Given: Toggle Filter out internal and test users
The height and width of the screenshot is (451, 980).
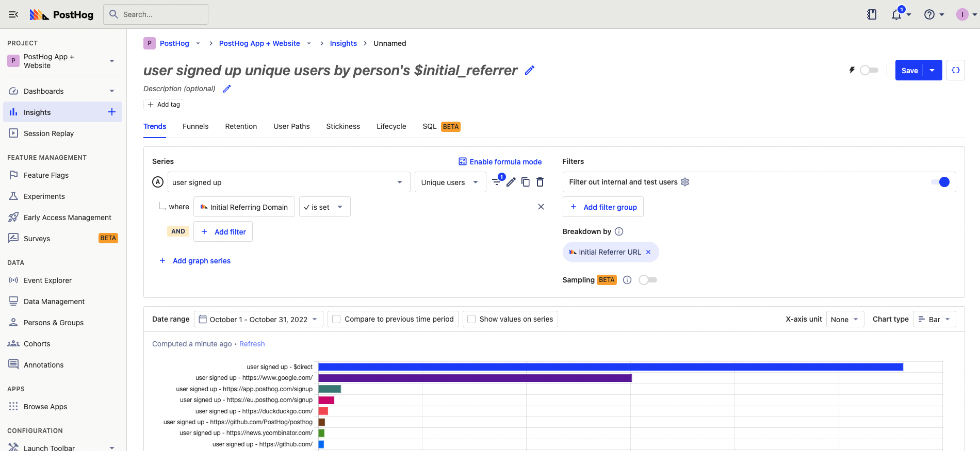Looking at the screenshot, I should (940, 182).
